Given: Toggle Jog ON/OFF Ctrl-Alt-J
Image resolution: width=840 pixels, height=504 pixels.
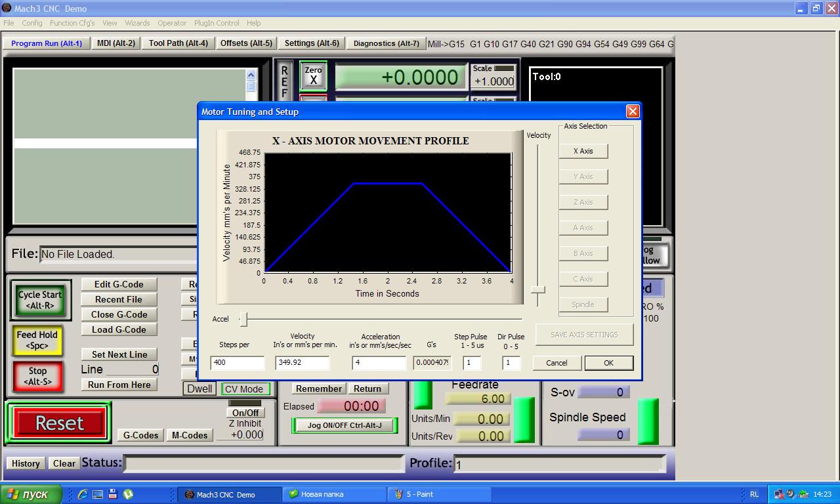Looking at the screenshot, I should point(345,425).
